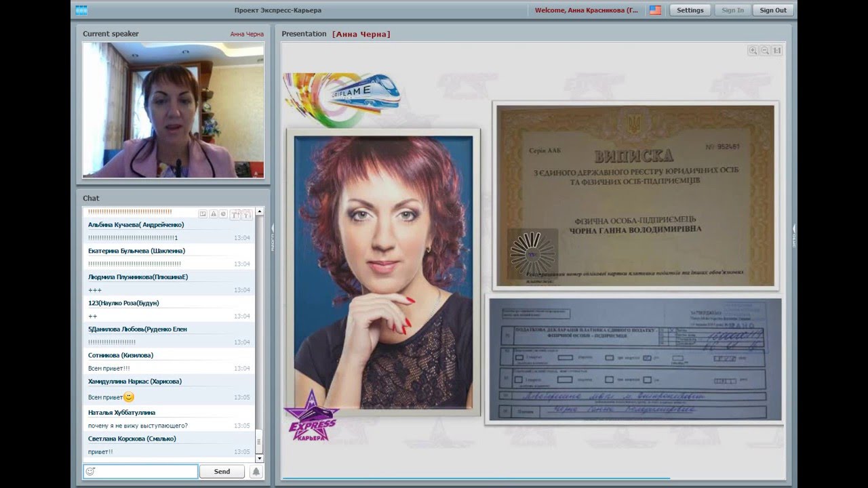
Task: Click chat name 'Екатерина Булычева (Шаклеина)'
Action: 136,251
